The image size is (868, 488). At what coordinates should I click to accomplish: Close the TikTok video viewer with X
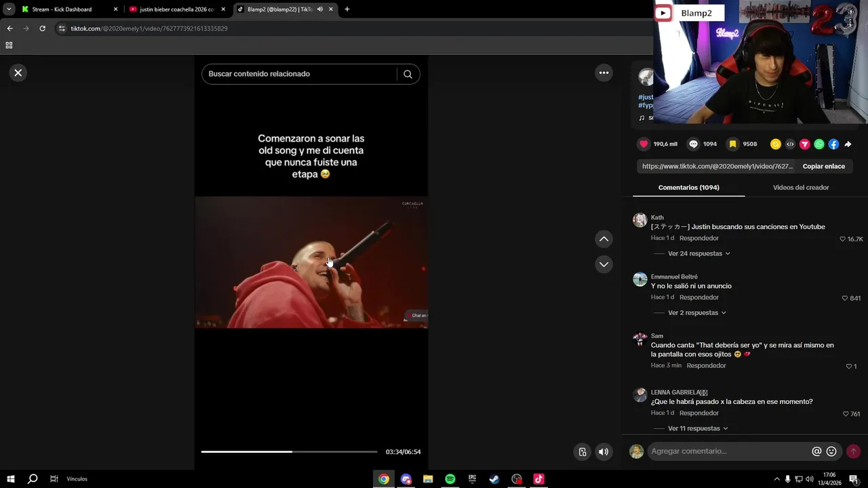pos(18,73)
